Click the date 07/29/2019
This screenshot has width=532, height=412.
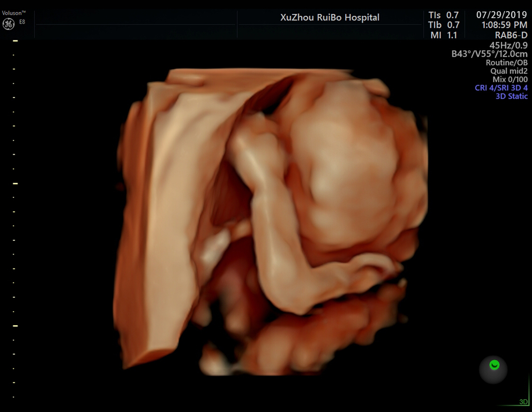(x=501, y=15)
